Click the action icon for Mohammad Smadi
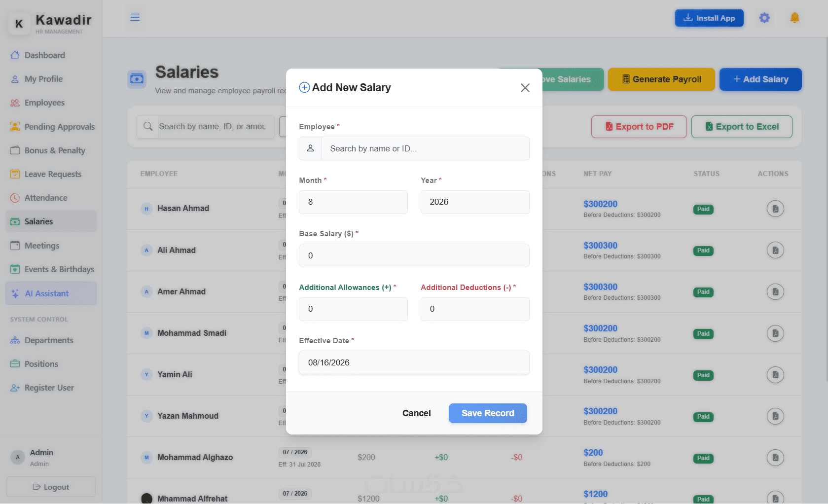 (775, 333)
